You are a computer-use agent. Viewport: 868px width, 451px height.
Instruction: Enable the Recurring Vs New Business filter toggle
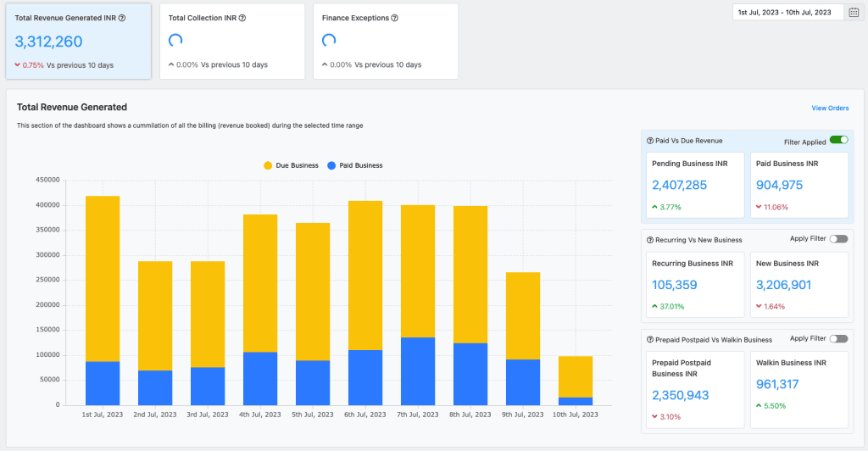pos(838,239)
